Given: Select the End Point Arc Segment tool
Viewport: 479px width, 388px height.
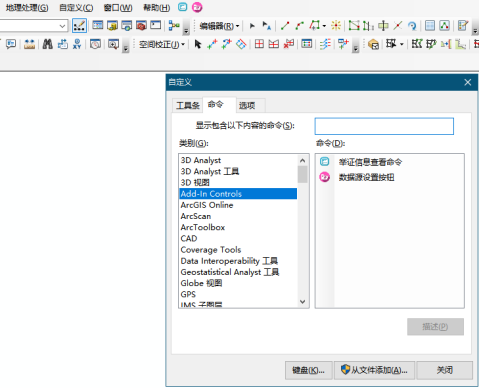Looking at the screenshot, I should (299, 26).
